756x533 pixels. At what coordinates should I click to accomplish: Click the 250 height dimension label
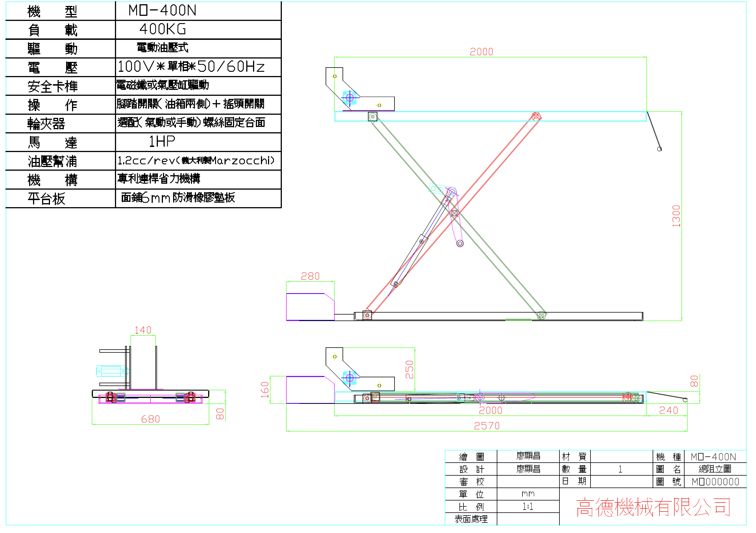[x=409, y=370]
